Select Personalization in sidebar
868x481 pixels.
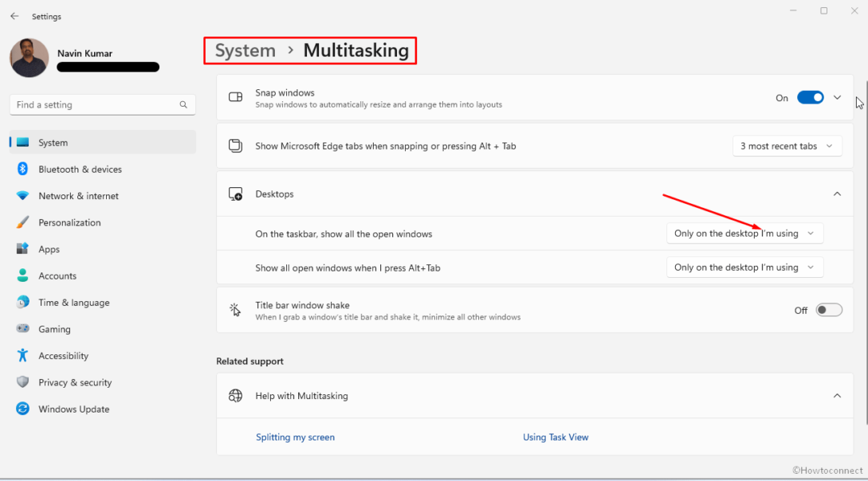[102, 222]
